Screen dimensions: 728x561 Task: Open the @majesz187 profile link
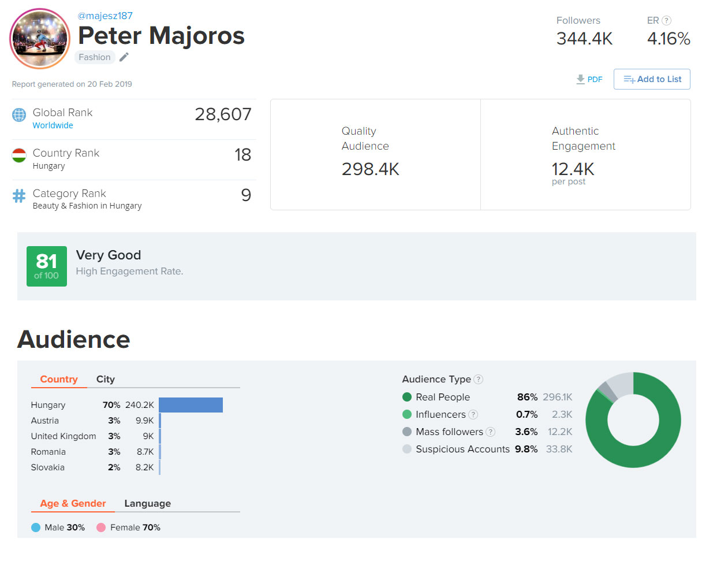(x=105, y=16)
